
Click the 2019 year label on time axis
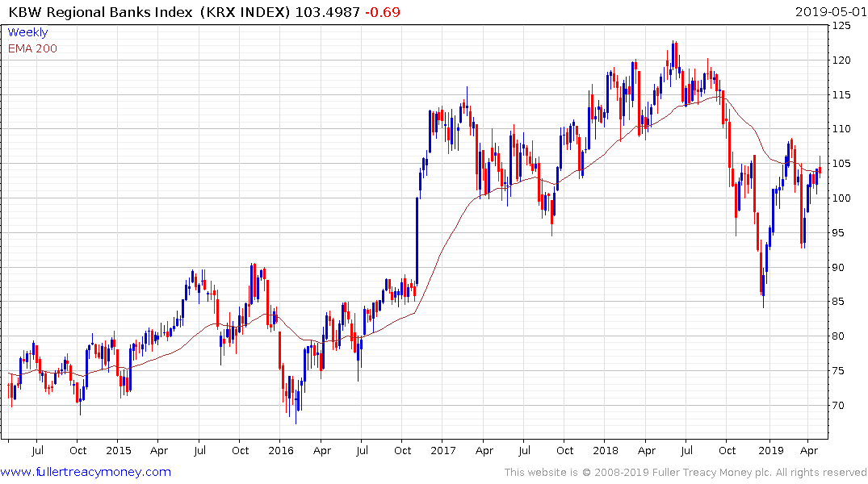click(x=770, y=450)
